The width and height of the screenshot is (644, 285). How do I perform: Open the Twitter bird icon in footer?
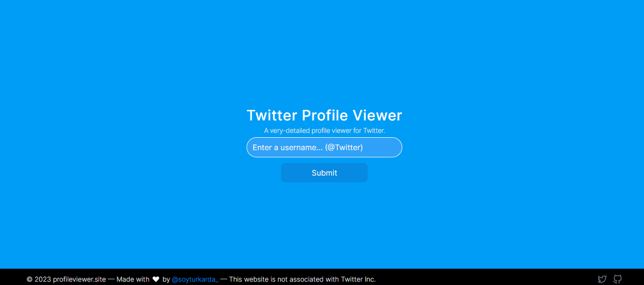[x=602, y=279]
